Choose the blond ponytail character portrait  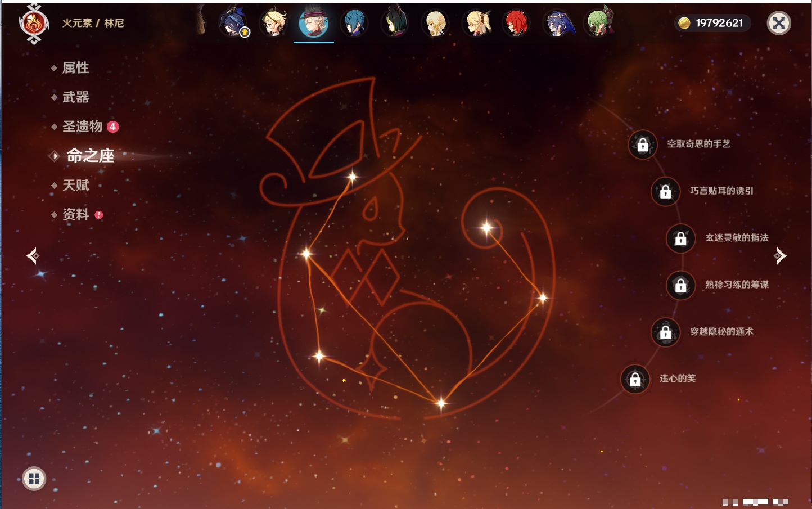476,23
